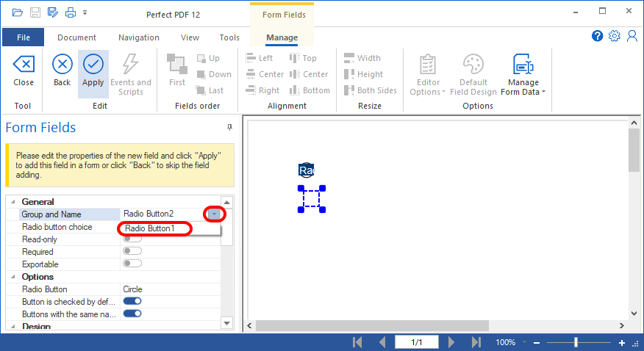Align fields vertical Center
The image size is (644, 351).
point(309,74)
